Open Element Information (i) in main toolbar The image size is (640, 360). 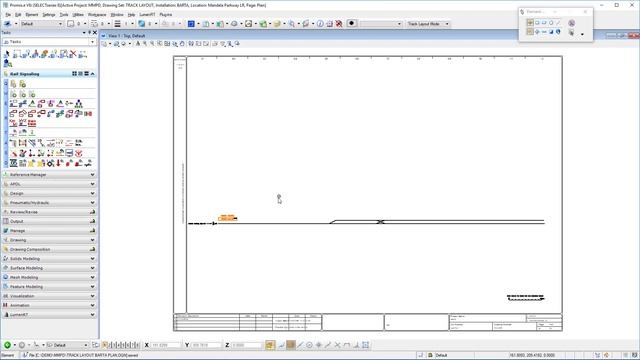tap(320, 24)
